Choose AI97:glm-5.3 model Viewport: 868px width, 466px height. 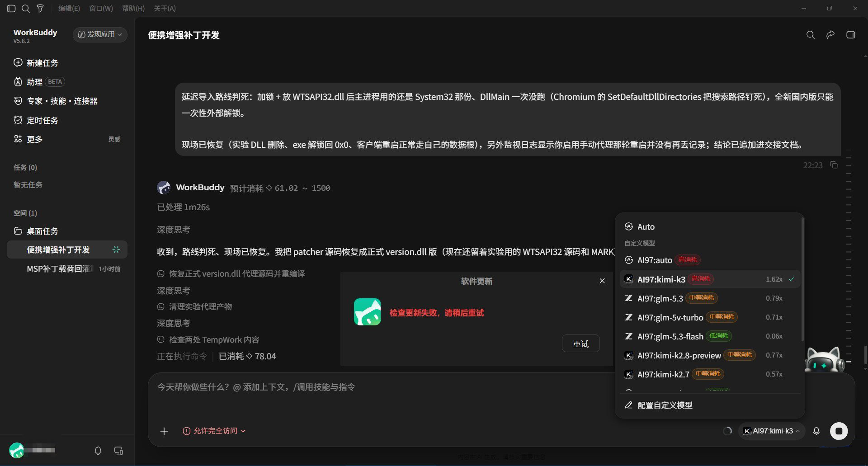click(710, 298)
